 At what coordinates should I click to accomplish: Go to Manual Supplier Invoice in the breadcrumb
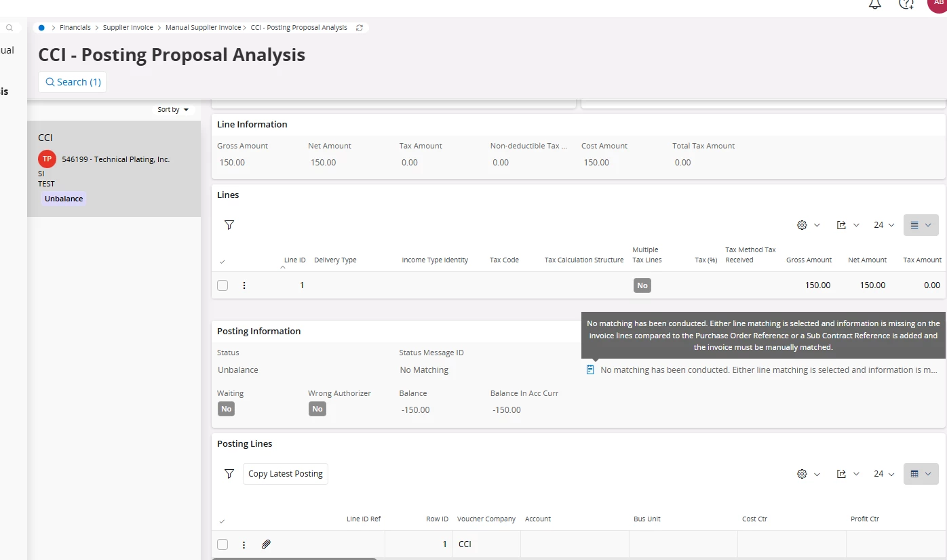(204, 28)
